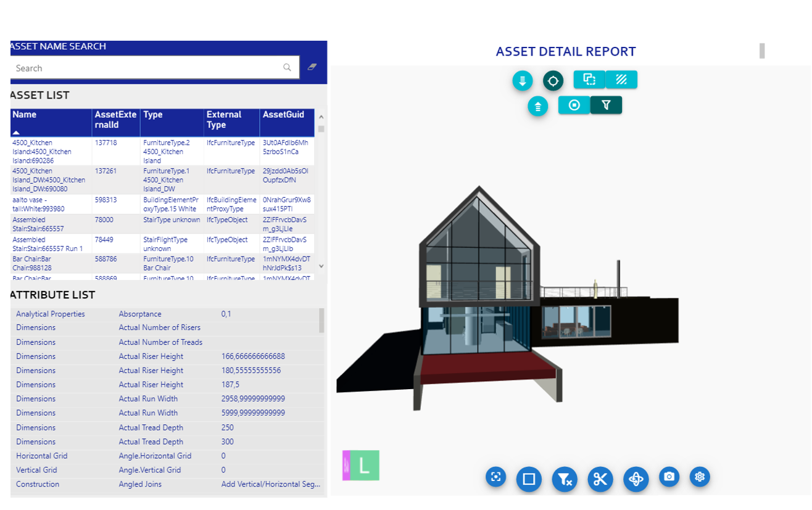
Task: Clear the search with the eraser icon
Action: [x=311, y=67]
